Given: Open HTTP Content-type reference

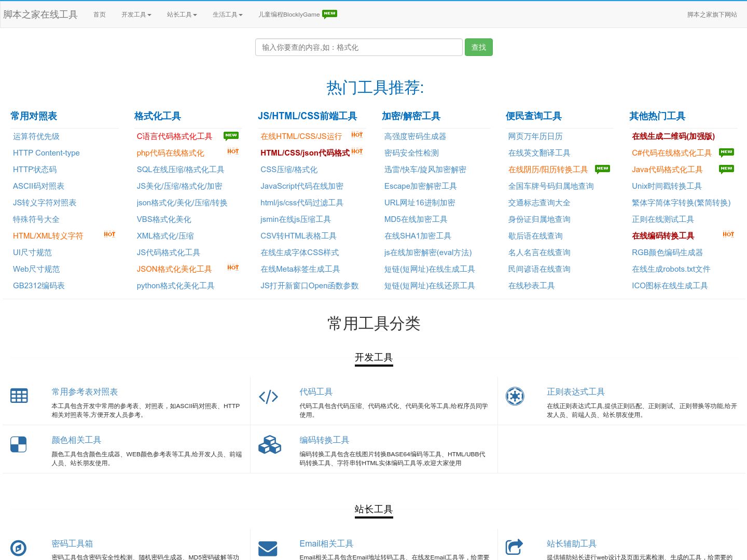Looking at the screenshot, I should [x=46, y=153].
